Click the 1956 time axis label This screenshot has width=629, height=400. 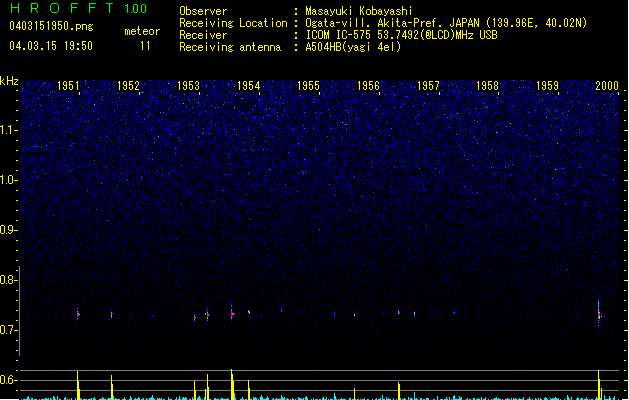click(368, 85)
